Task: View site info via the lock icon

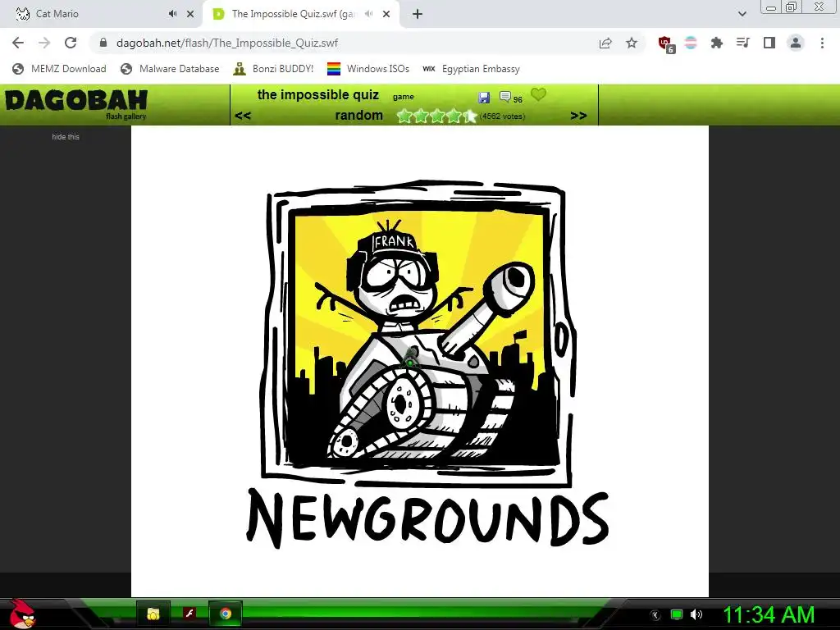Action: click(103, 43)
